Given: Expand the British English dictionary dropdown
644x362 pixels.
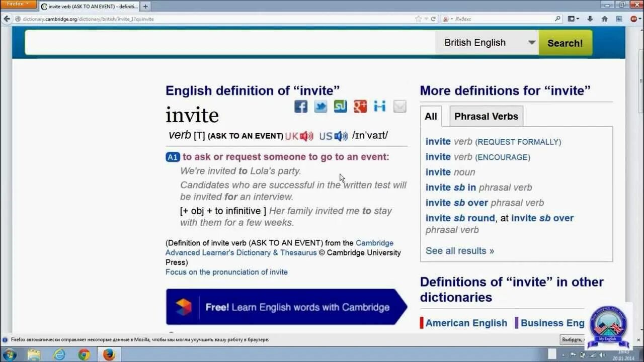Looking at the screenshot, I should click(532, 42).
